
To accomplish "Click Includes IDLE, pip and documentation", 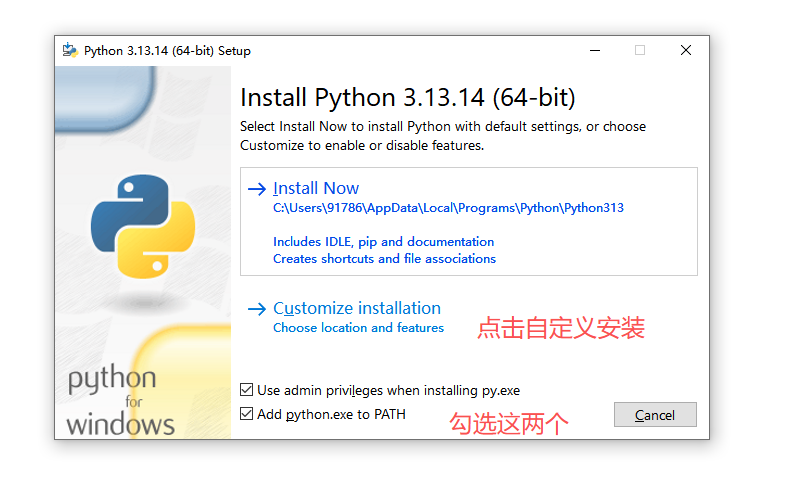I will pyautogui.click(x=383, y=242).
